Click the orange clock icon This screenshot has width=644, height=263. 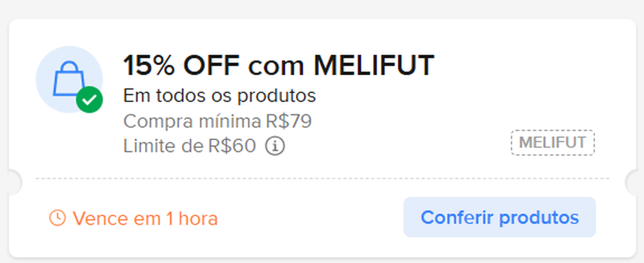(x=57, y=217)
